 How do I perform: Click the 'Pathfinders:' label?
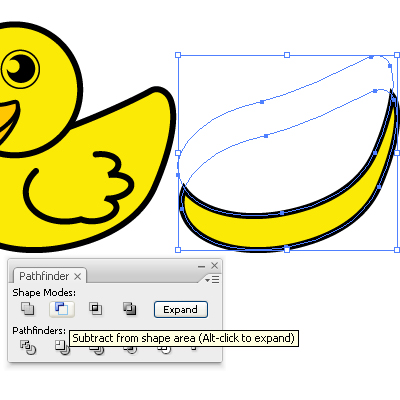pyautogui.click(x=39, y=330)
